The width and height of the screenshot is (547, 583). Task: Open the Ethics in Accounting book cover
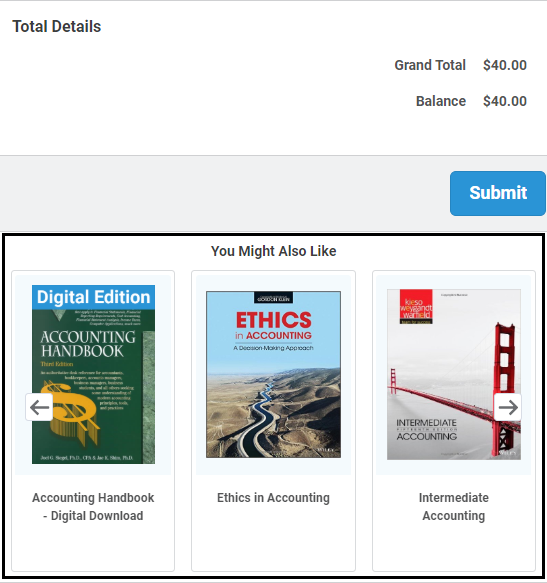[x=273, y=374]
